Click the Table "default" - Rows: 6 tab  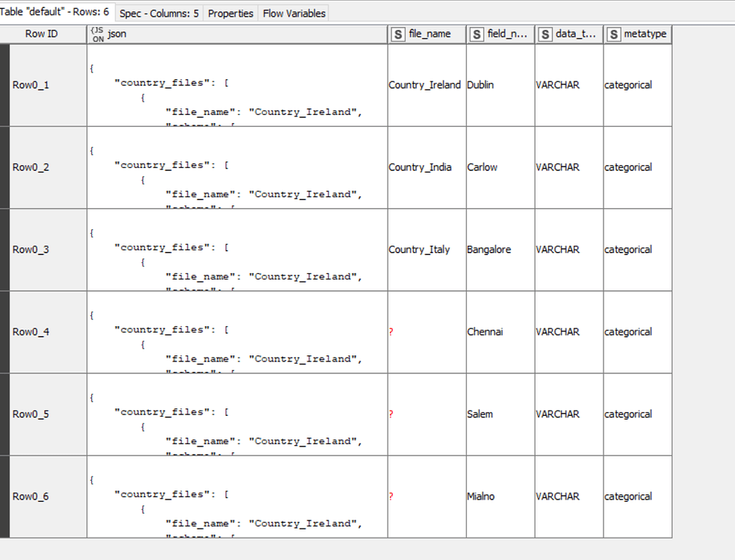click(55, 11)
